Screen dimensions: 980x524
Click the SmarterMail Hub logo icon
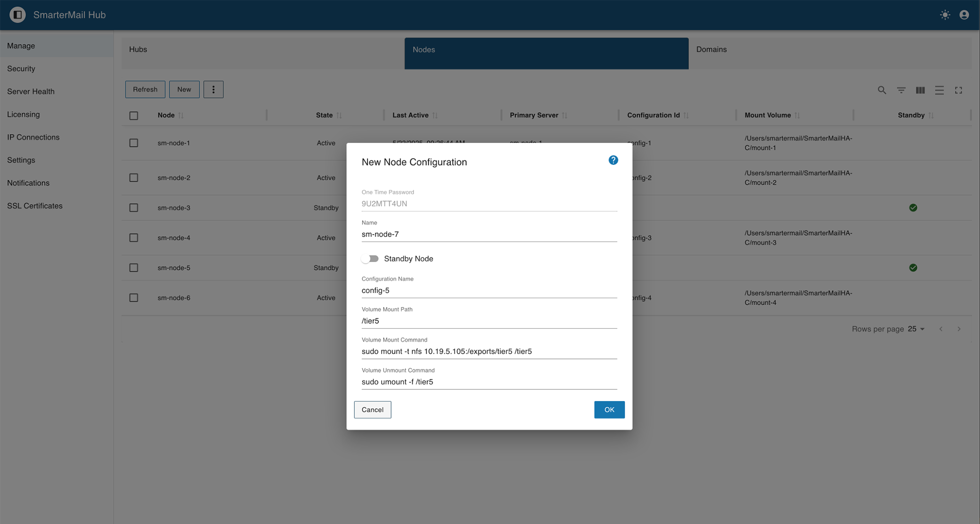[x=18, y=15]
